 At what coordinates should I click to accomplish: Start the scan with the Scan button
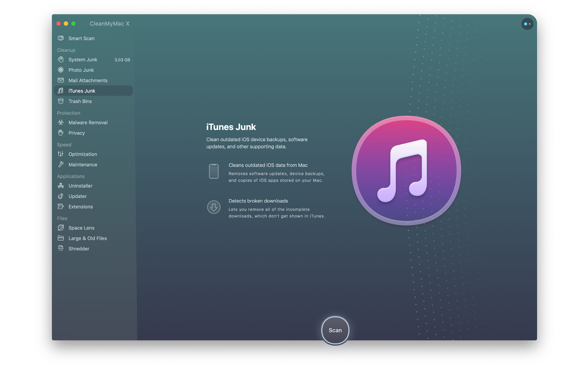tap(335, 330)
